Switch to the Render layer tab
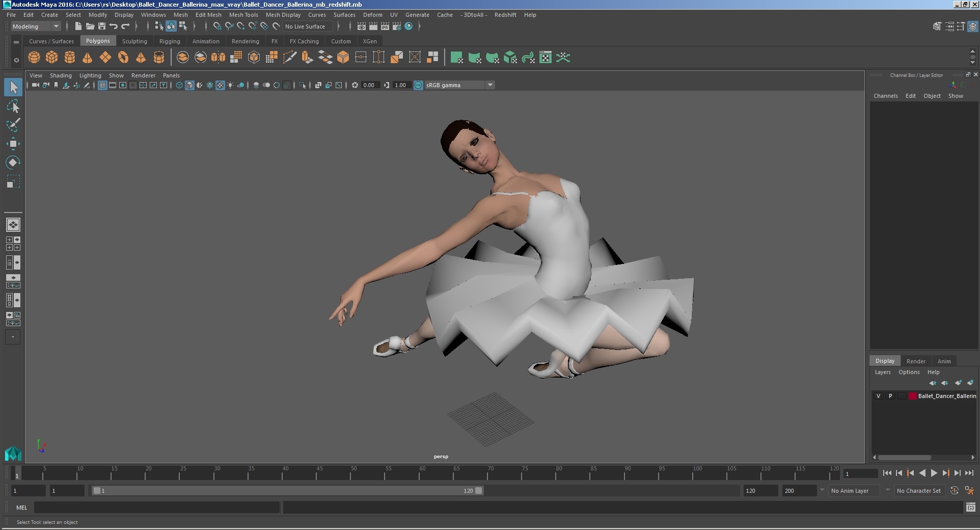The width and height of the screenshot is (980, 530). tap(915, 361)
